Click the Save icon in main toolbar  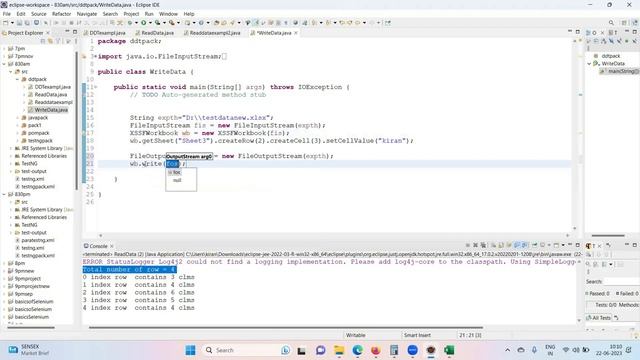tap(19, 23)
